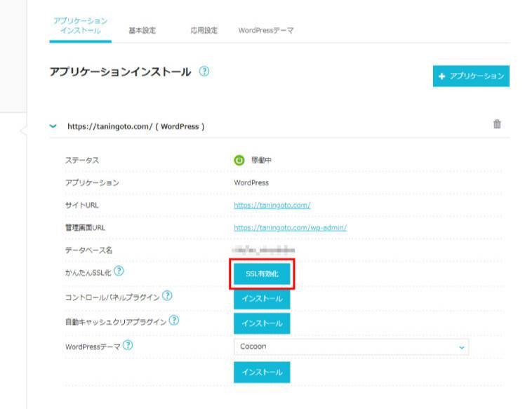
Task: Open the 応用設定 tab
Action: (204, 31)
